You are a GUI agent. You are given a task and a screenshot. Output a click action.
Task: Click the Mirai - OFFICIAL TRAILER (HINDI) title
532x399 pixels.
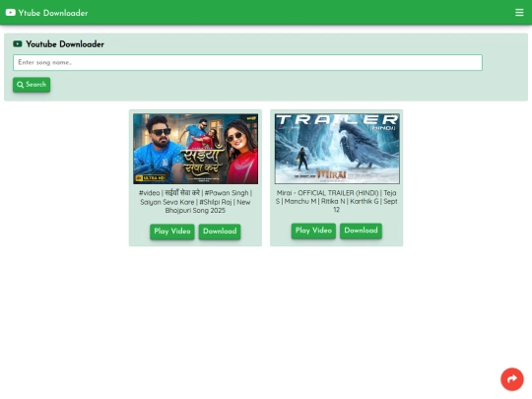click(337, 201)
